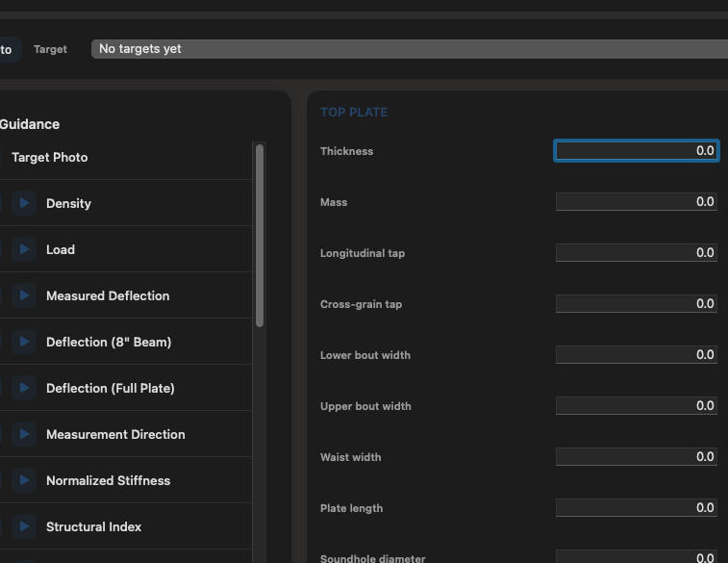728x563 pixels.
Task: Click the Upper bout width field
Action: [636, 406]
